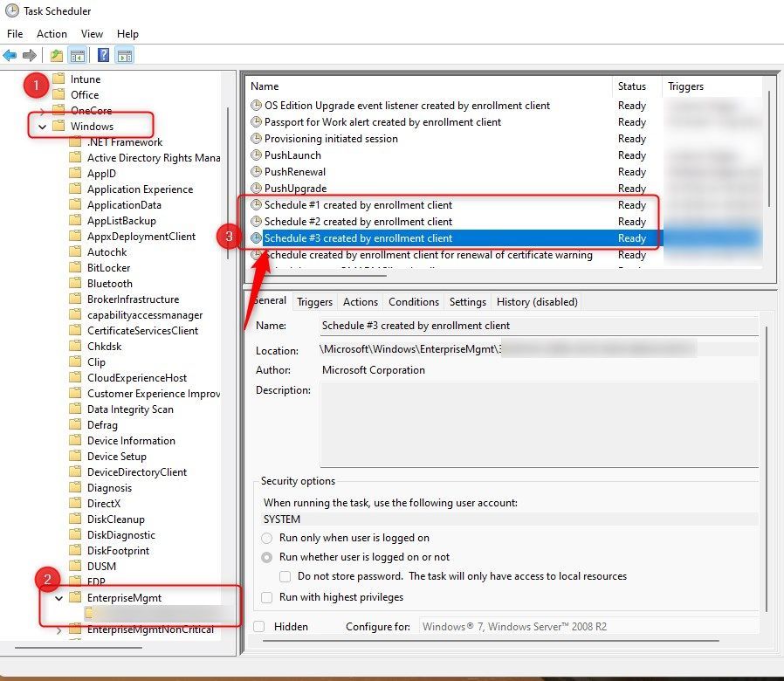Click the Back arrow toolbar icon
This screenshot has height=681, width=784.
pos(10,55)
